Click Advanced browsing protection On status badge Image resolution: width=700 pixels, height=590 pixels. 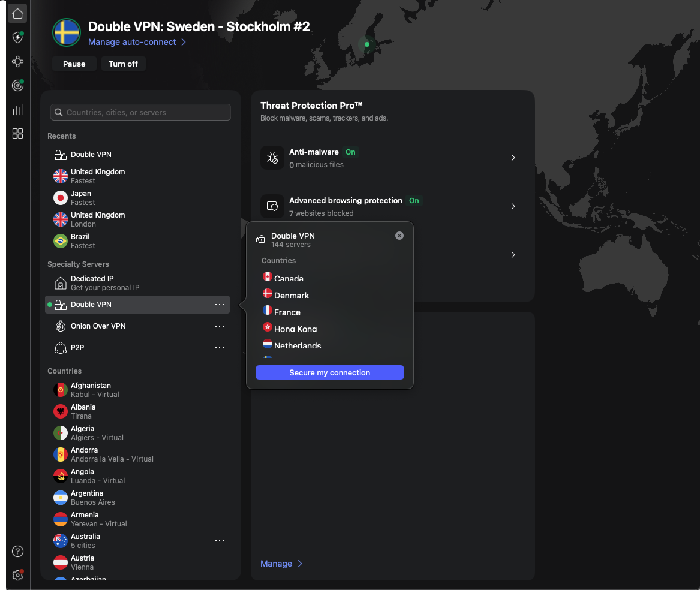(x=414, y=201)
